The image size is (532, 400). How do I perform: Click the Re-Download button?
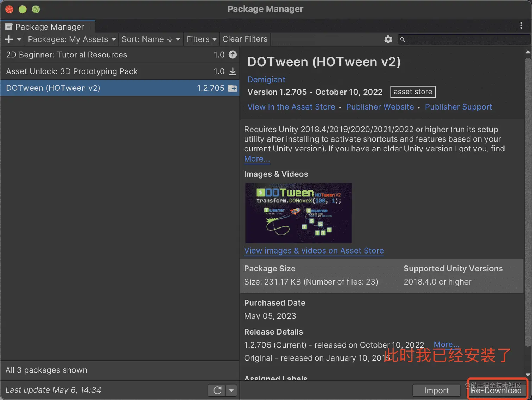496,390
